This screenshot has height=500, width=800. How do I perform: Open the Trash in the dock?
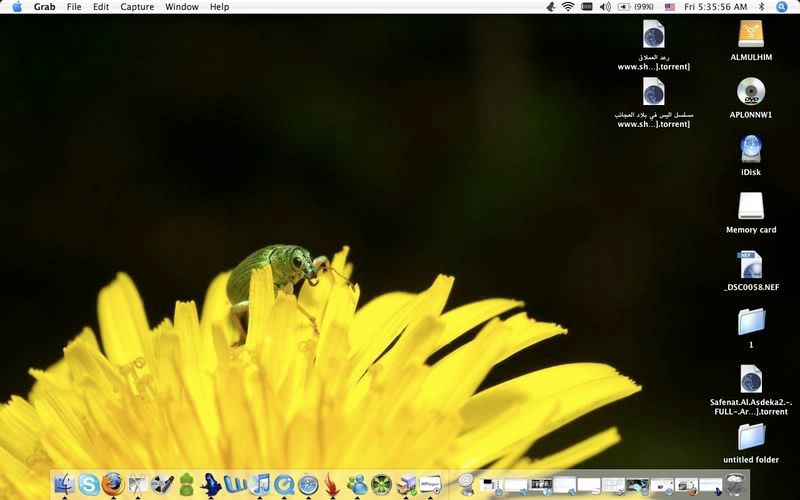click(x=735, y=484)
